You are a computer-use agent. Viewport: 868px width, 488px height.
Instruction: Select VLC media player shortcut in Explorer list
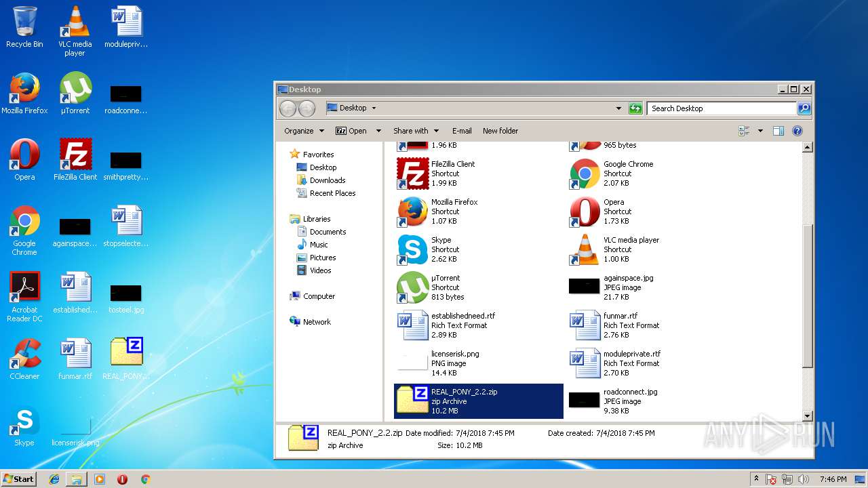(651, 249)
